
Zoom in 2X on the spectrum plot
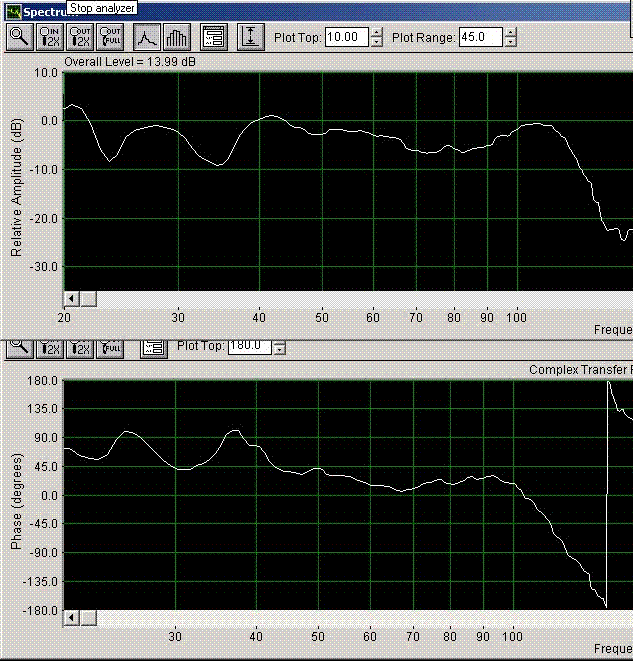[50, 37]
